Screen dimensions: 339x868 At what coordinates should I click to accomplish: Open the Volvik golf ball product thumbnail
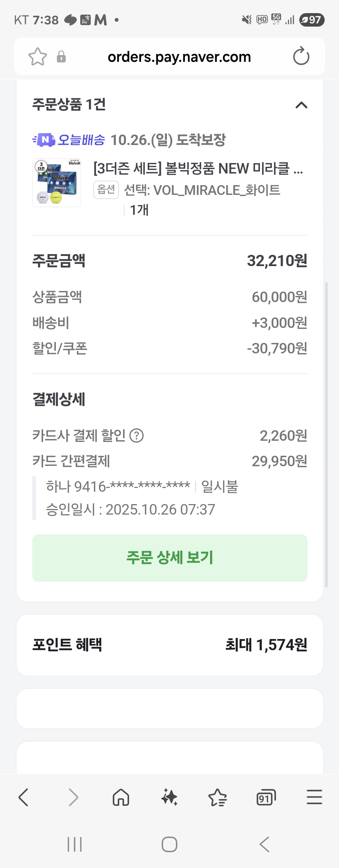pyautogui.click(x=57, y=183)
